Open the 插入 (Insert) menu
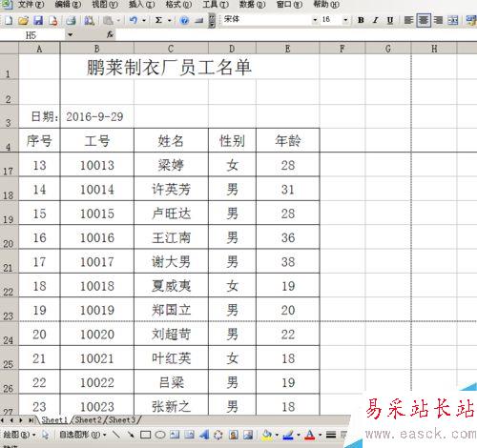 pos(141,5)
